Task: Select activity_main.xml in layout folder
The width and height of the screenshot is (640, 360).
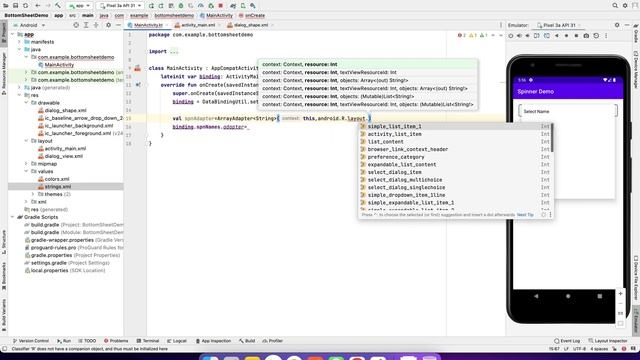Action: tap(65, 149)
